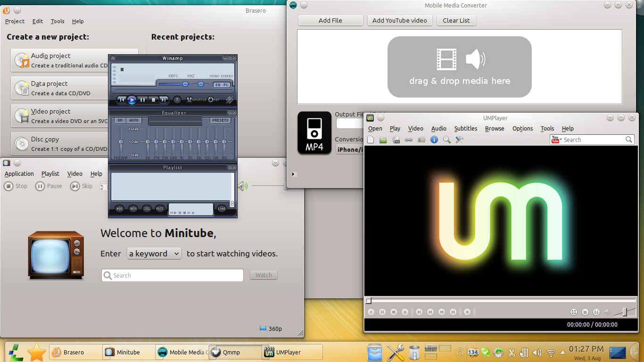Click the Minitube search input field
Image resolution: width=644 pixels, height=362 pixels.
pos(173,275)
